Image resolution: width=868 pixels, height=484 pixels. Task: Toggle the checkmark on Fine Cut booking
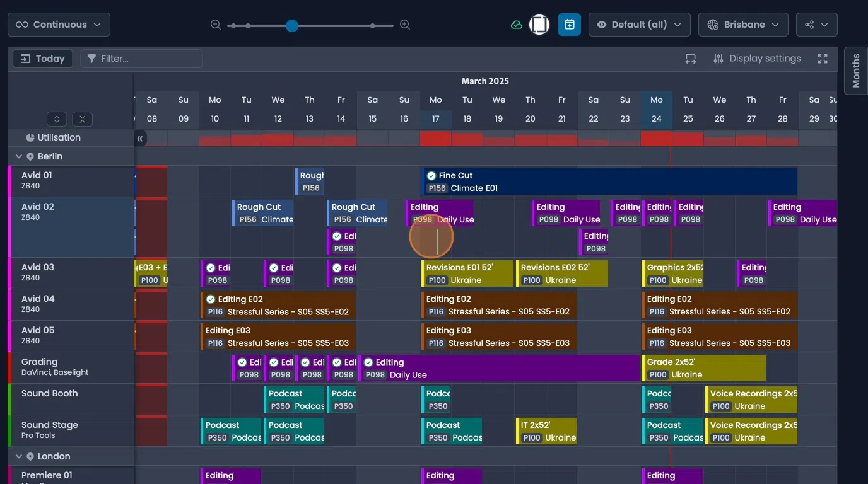coord(431,176)
